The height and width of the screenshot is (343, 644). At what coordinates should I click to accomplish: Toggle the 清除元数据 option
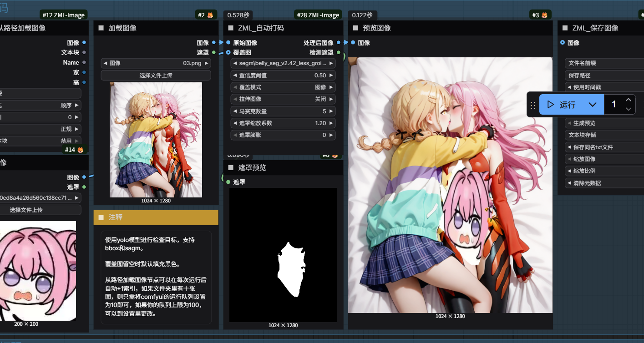[604, 183]
